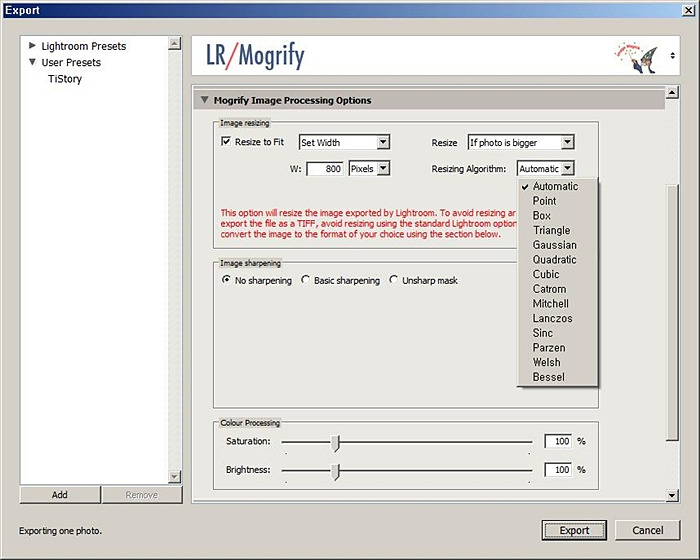Open the Pixels unit dropdown
Screen dimensions: 700x560
[369, 169]
